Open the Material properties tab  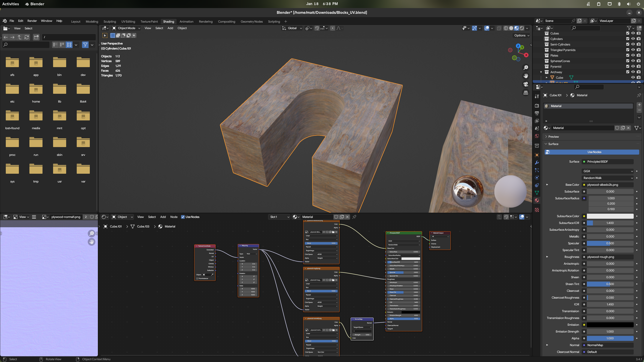pos(537,200)
